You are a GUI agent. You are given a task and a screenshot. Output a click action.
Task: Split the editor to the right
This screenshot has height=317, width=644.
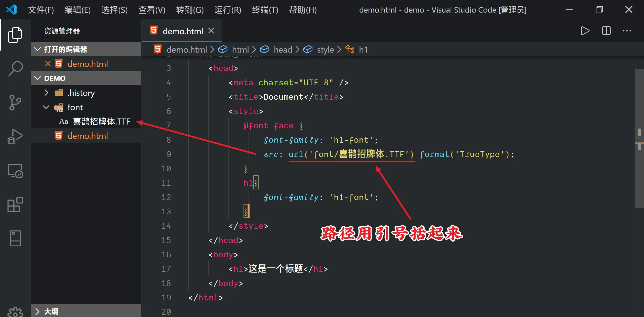click(606, 31)
